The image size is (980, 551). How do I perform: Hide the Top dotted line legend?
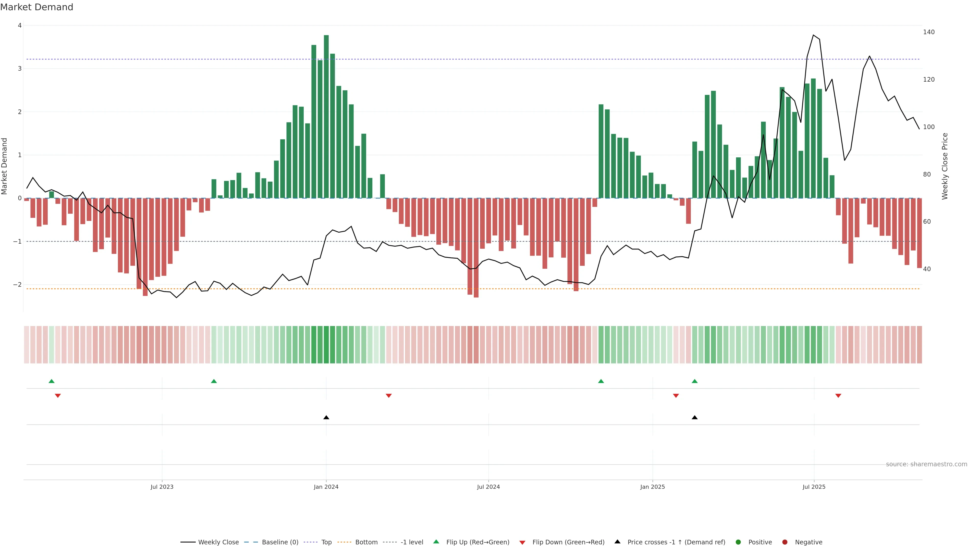point(326,542)
